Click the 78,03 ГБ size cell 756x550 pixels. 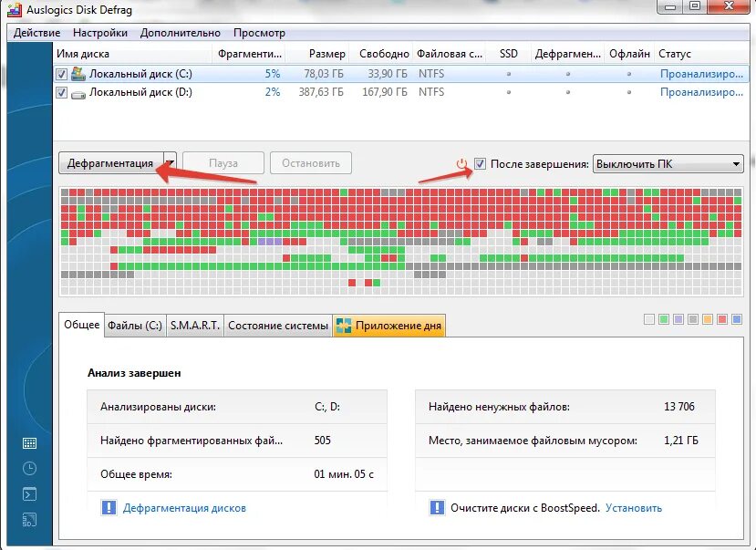(x=324, y=74)
